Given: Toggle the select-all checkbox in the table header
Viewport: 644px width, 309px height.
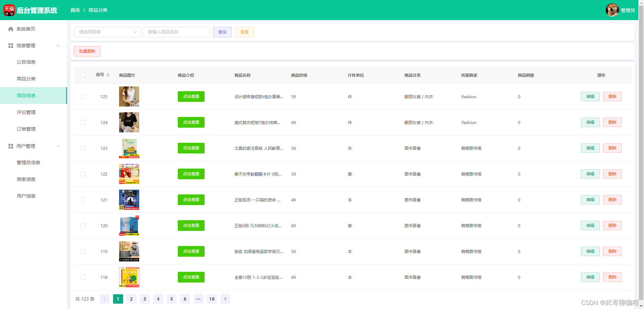Looking at the screenshot, I should 83,75.
